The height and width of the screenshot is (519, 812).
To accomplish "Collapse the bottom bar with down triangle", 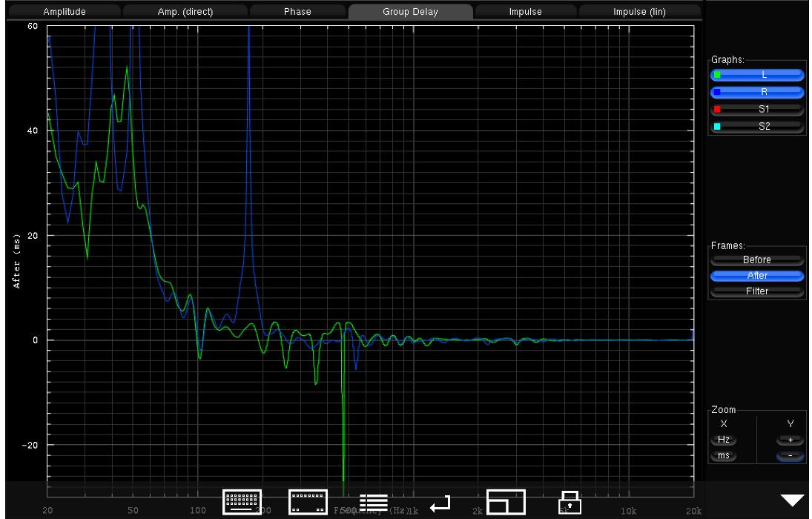I will [793, 500].
